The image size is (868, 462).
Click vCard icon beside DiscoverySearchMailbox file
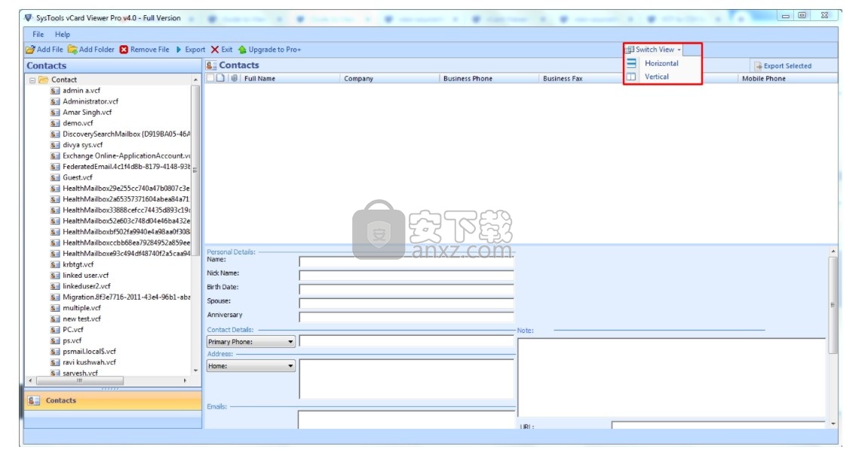[55, 134]
